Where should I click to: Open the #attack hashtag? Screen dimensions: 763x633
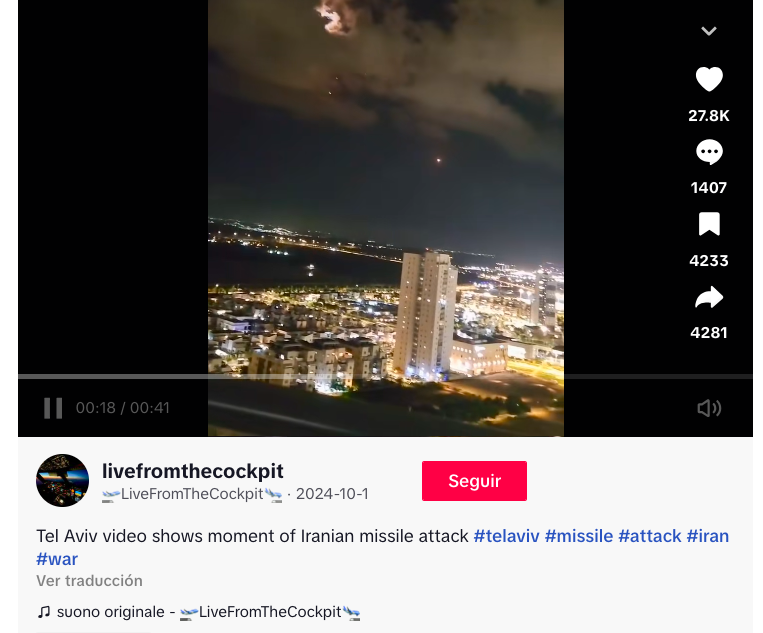coord(650,536)
